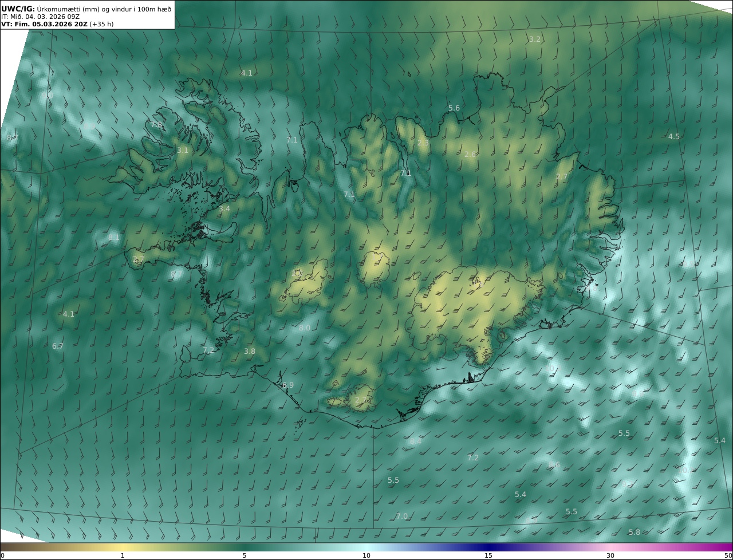The height and width of the screenshot is (560, 733).
Task: Click the UWC/IG title text in the header box
Action: (x=17, y=9)
